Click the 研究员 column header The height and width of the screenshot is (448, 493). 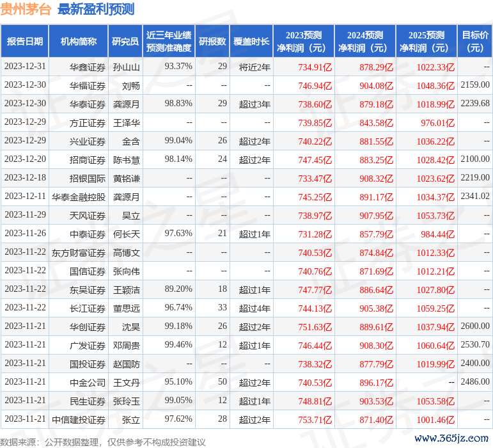125,41
